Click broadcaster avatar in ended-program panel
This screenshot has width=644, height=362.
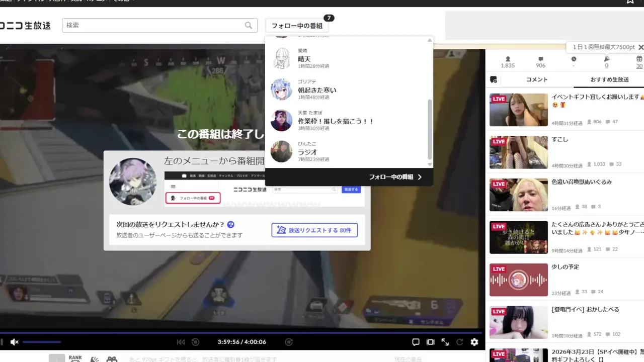coord(133,182)
